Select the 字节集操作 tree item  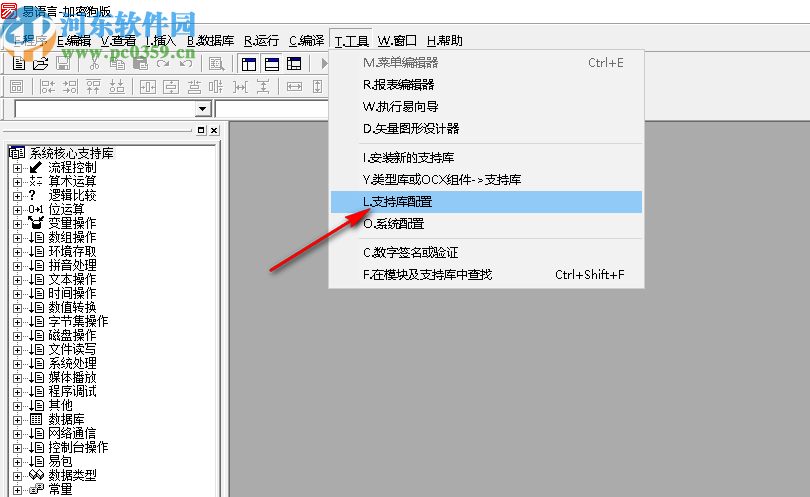click(78, 321)
